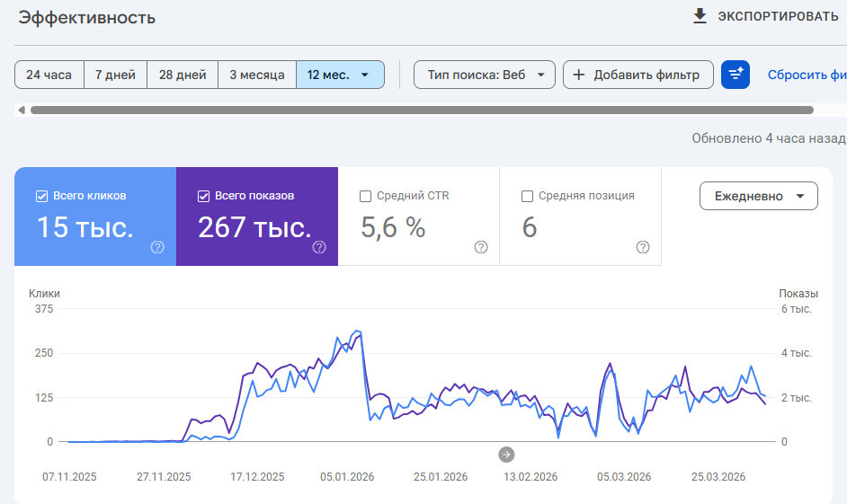The width and height of the screenshot is (847, 504).
Task: Click the horizontal scrollbar under filters
Action: point(421,111)
